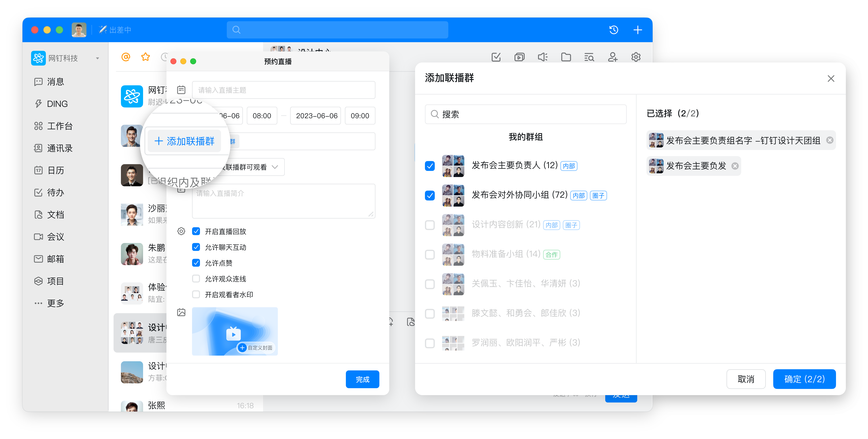This screenshot has height=439, width=868.
Task: Enable 允许观众连线 checkbox
Action: point(196,278)
